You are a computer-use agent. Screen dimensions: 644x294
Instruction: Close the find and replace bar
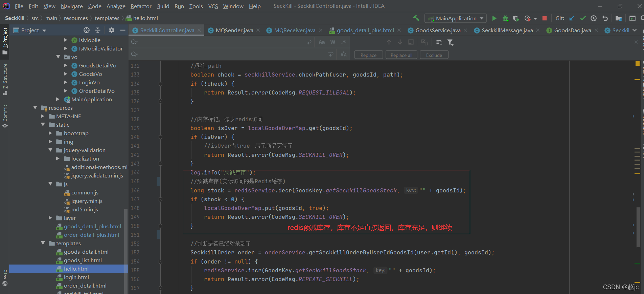636,42
